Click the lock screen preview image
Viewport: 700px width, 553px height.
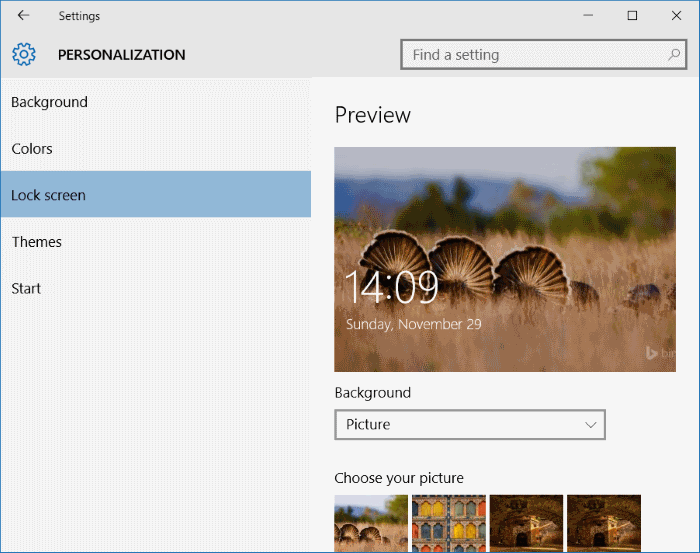tap(505, 259)
